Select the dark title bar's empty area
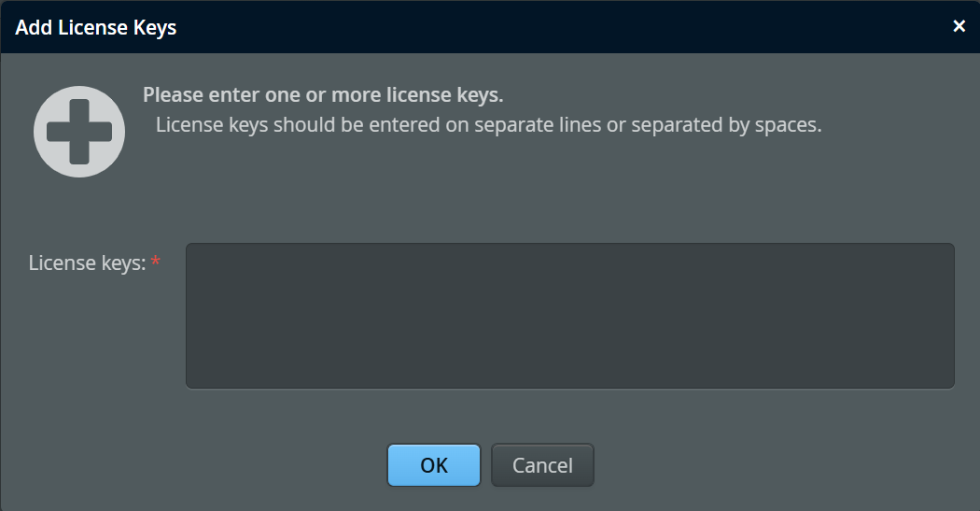 pyautogui.click(x=560, y=27)
